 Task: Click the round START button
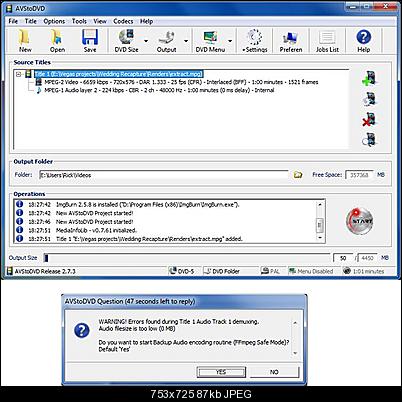pyautogui.click(x=359, y=221)
